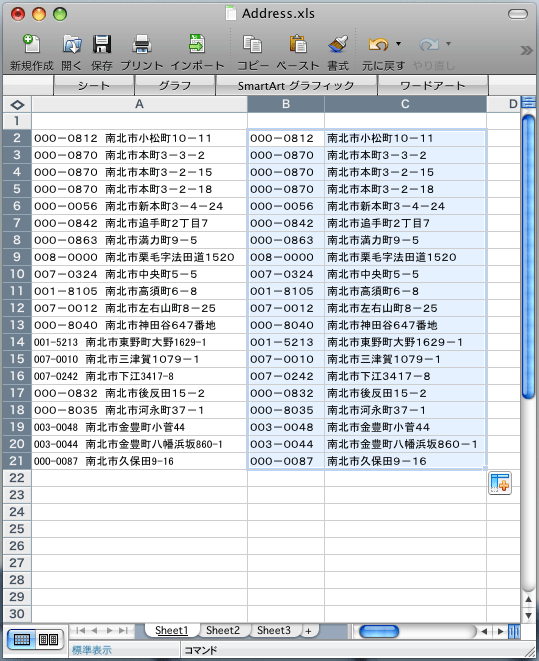Click cell C7 containing 南北市追手町2丁目7
Viewport: 539px width, 661px height.
(x=405, y=223)
